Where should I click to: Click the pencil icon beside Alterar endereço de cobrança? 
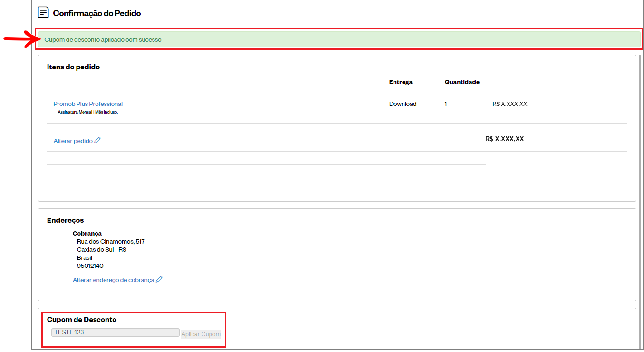(159, 279)
